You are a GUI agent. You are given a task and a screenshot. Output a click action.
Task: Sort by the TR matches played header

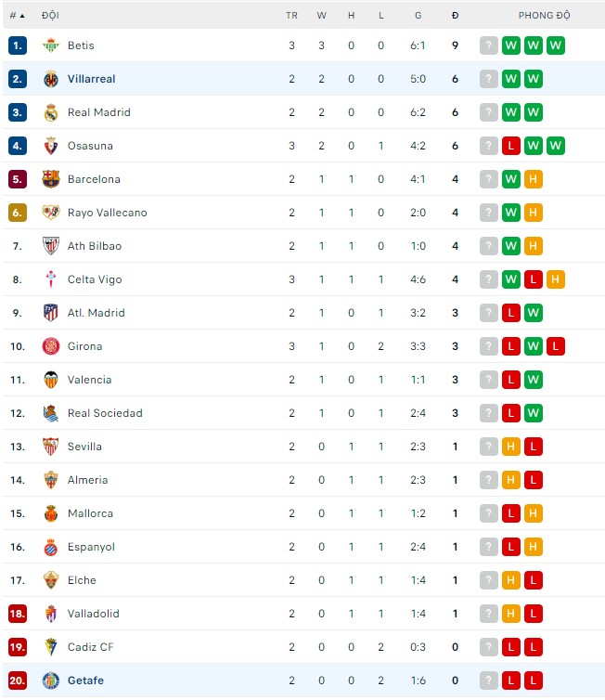291,16
